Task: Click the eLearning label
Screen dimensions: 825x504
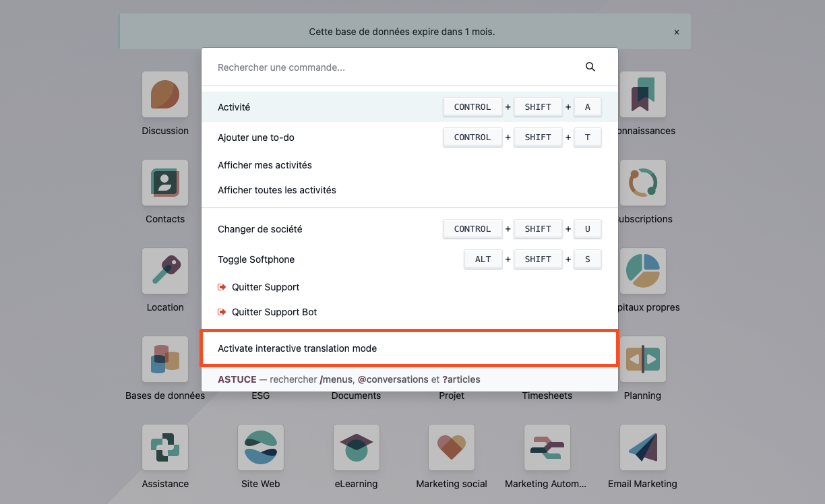Action: 357,484
